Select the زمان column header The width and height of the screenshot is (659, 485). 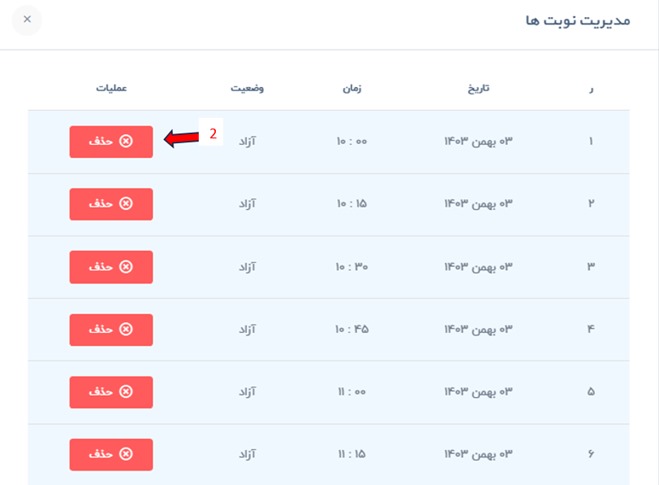pyautogui.click(x=352, y=88)
